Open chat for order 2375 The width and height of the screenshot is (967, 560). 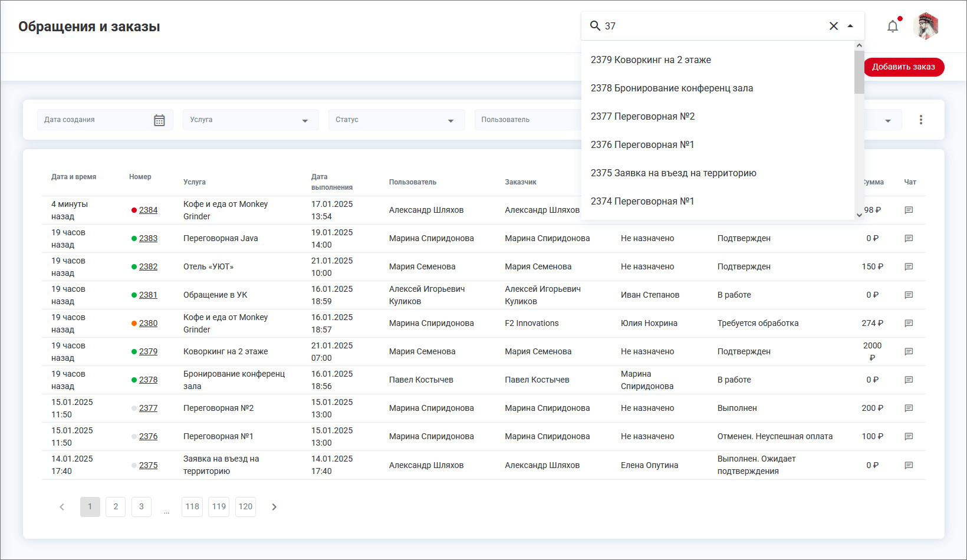[x=909, y=466]
